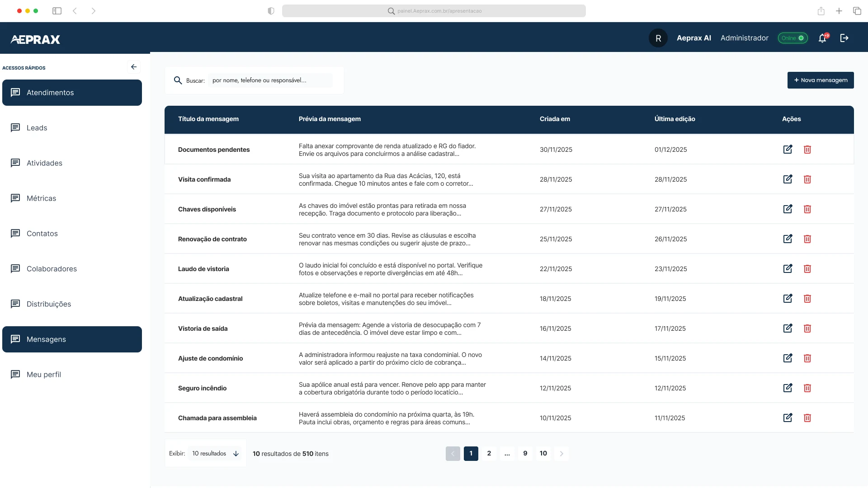Click the logout icon in header
The width and height of the screenshot is (868, 488).
click(844, 38)
